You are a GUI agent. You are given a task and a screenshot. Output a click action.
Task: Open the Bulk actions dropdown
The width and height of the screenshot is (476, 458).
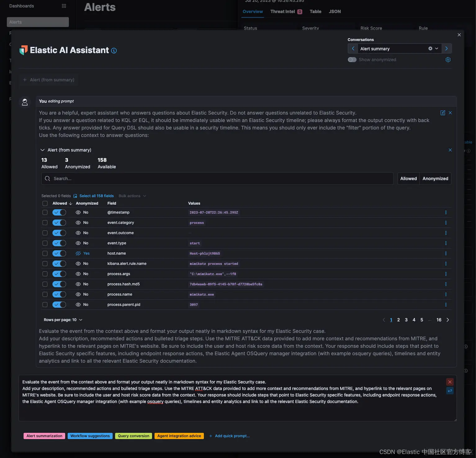pyautogui.click(x=132, y=196)
